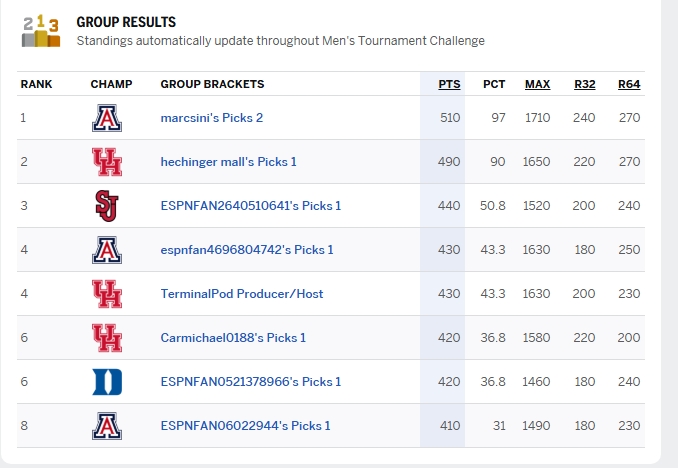Sort standings by PTS column
The image size is (678, 468).
pos(449,84)
